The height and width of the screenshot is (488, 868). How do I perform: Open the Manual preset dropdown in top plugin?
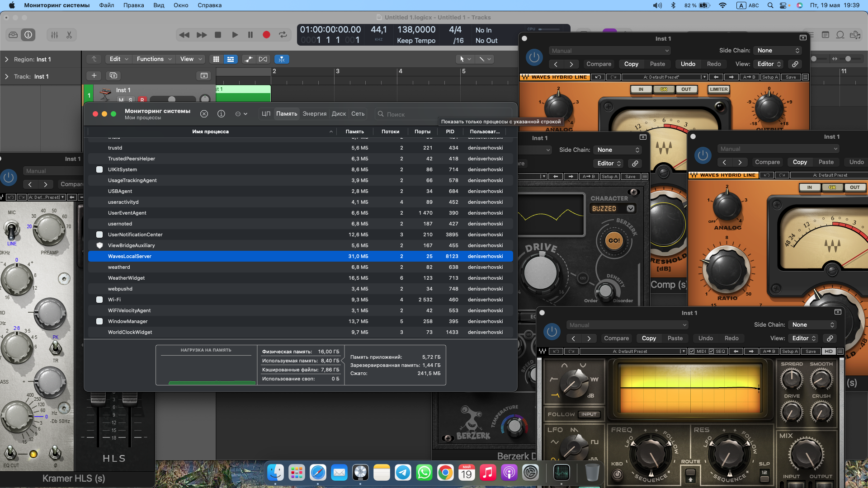(610, 51)
